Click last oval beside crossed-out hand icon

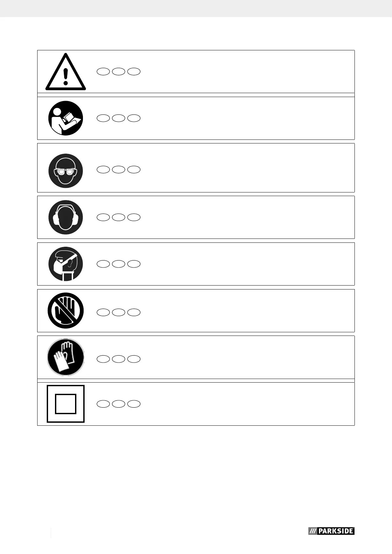[134, 312]
